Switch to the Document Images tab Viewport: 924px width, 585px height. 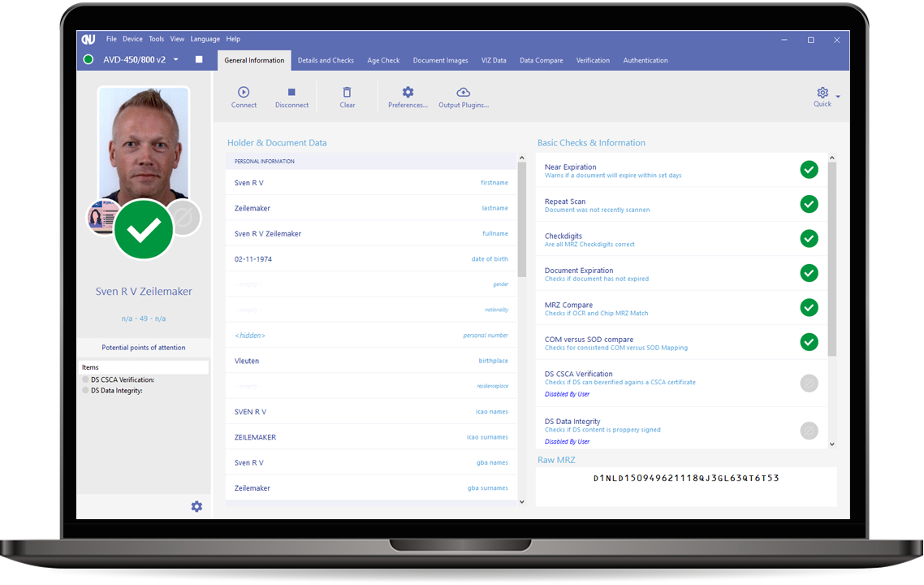(440, 60)
